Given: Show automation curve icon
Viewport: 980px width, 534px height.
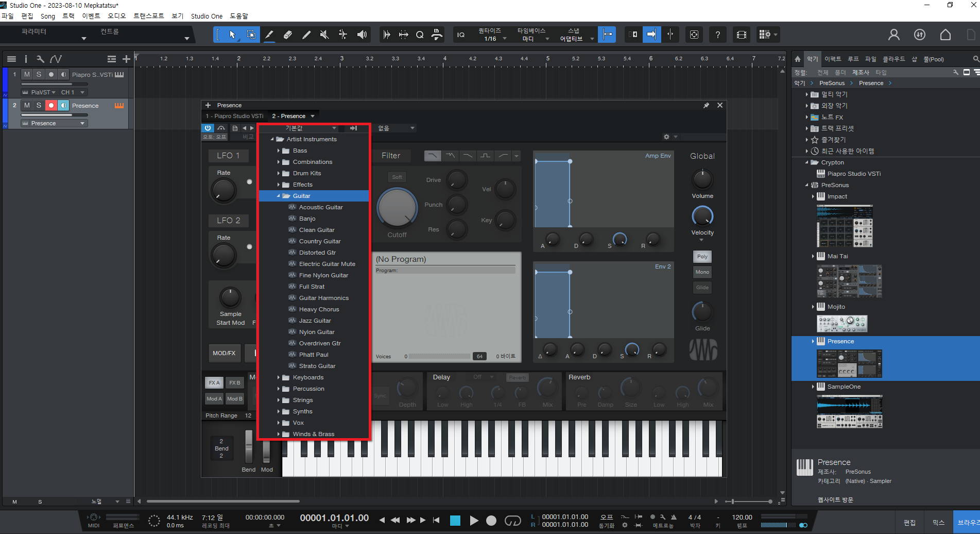Looking at the screenshot, I should tap(56, 59).
